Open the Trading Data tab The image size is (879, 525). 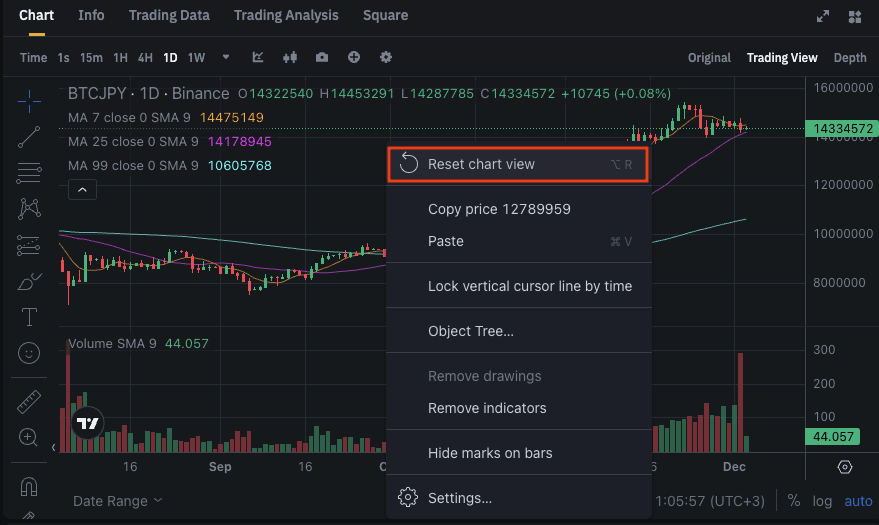(169, 15)
